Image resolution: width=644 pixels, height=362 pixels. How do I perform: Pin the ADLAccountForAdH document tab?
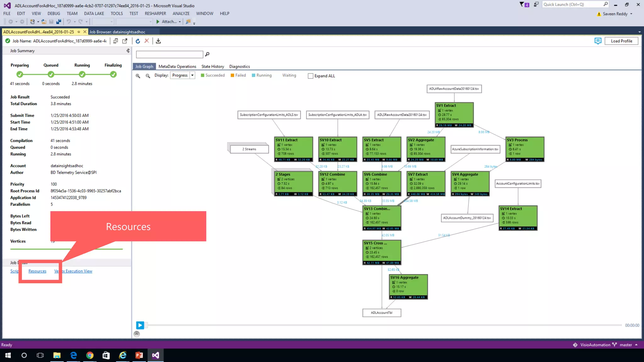[x=79, y=32]
